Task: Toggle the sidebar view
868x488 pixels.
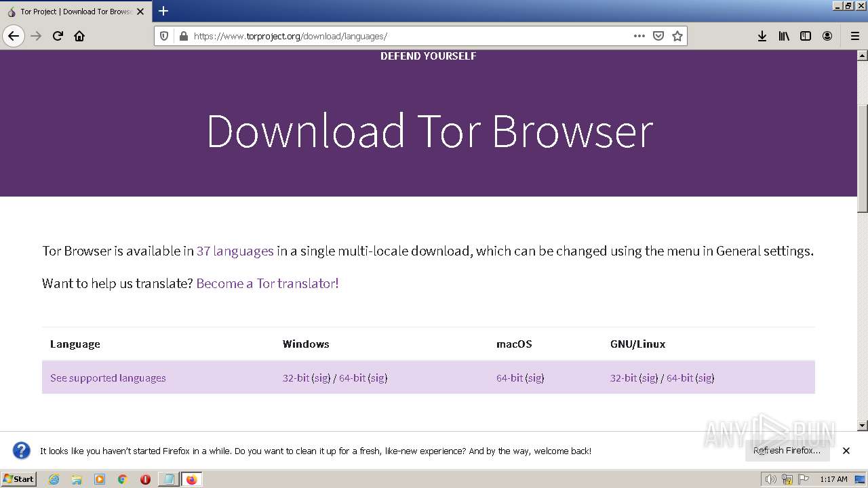Action: [806, 36]
